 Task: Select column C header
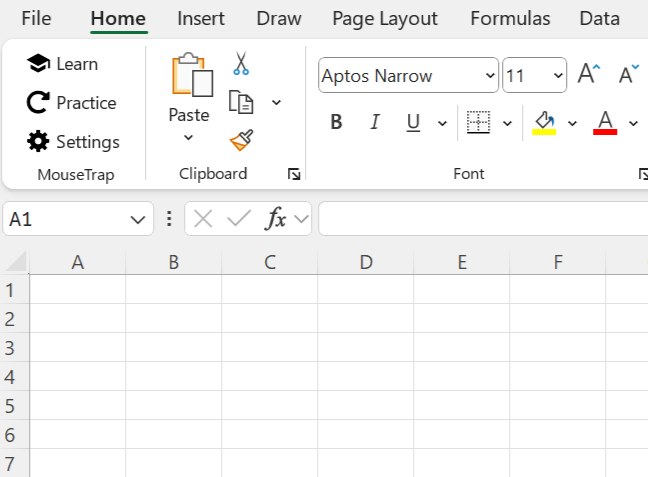[270, 262]
